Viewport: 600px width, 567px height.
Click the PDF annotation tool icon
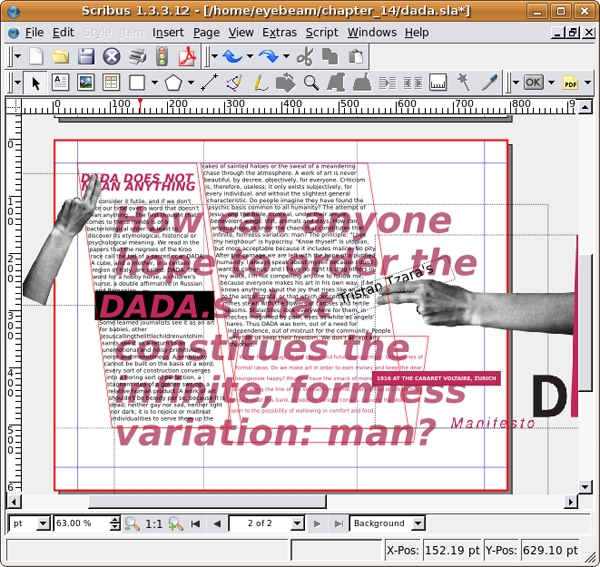(x=570, y=83)
